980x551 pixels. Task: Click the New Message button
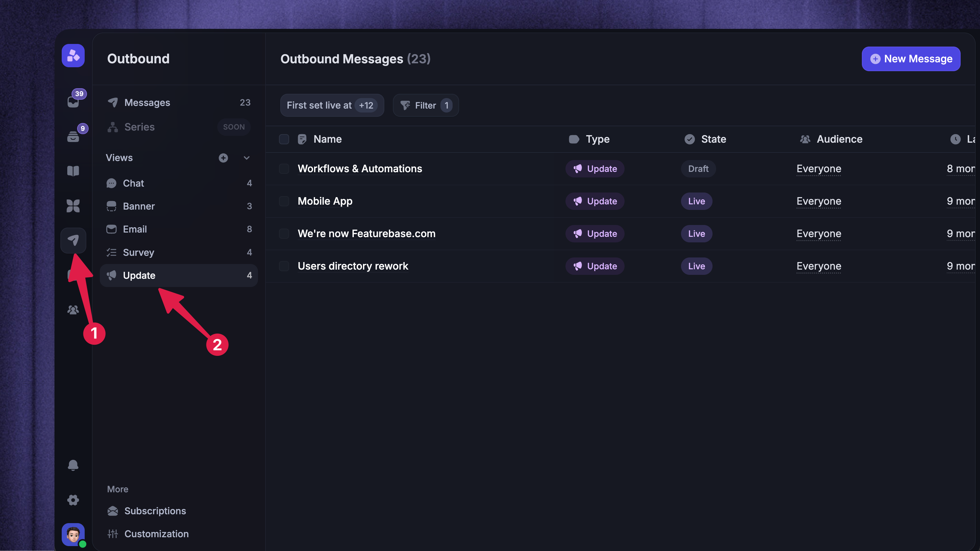[x=911, y=59]
